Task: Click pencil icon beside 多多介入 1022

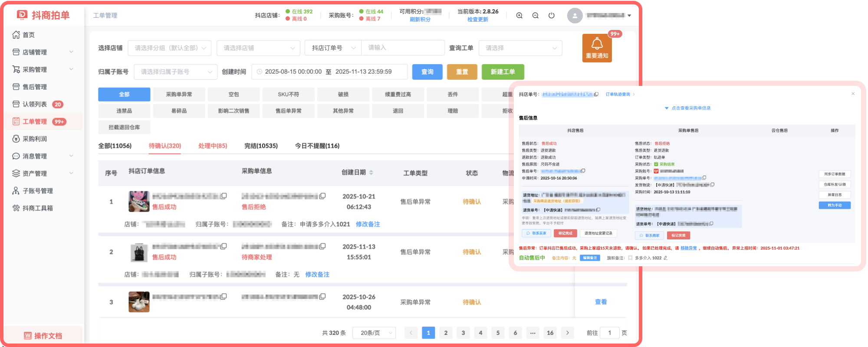Action: point(666,258)
